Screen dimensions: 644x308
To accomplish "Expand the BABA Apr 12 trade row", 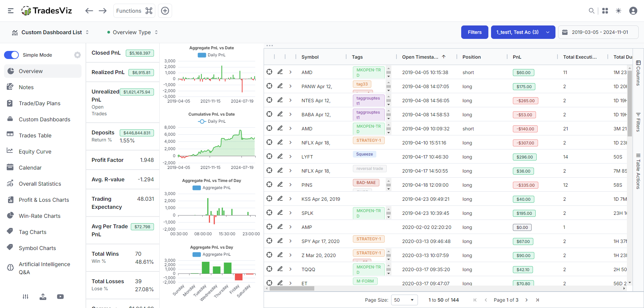I will [x=290, y=114].
